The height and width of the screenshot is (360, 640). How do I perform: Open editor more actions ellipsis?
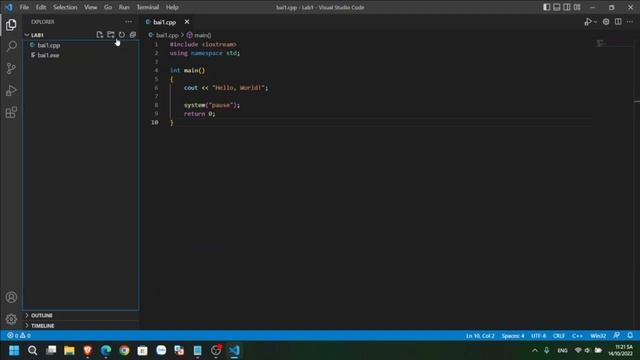630,22
